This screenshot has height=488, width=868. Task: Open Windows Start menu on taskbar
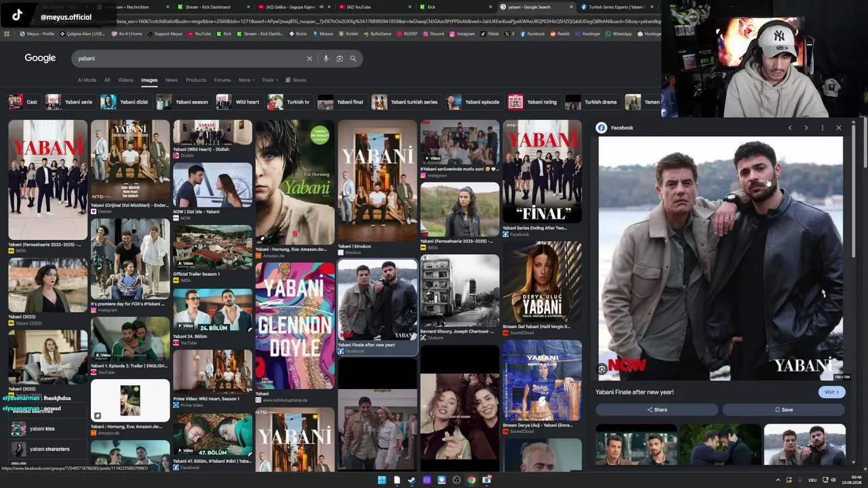click(382, 480)
